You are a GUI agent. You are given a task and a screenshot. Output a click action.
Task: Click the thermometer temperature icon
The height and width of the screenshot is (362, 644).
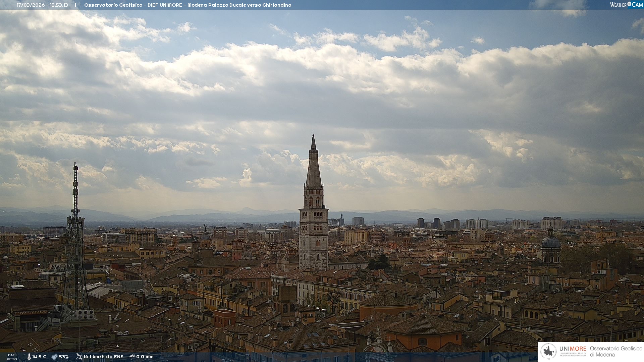[29, 357]
